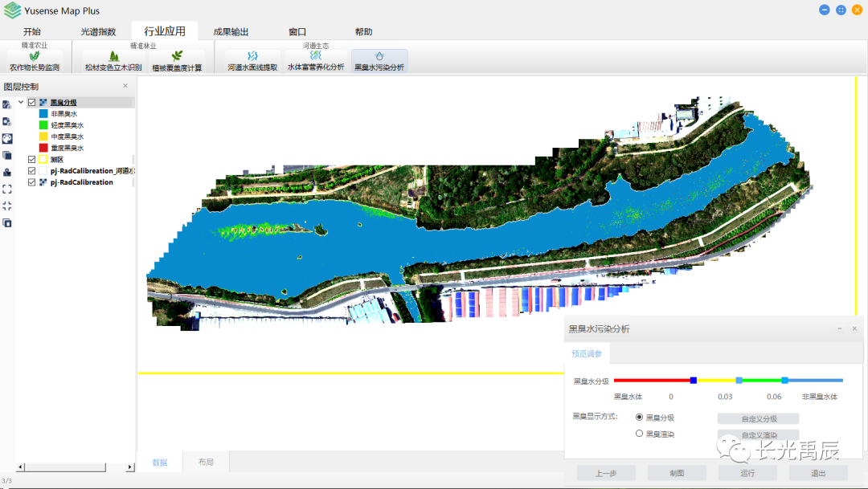Click the palette icon in the layer sidebar
Screen dimensions: 868x489
pyautogui.click(x=7, y=138)
